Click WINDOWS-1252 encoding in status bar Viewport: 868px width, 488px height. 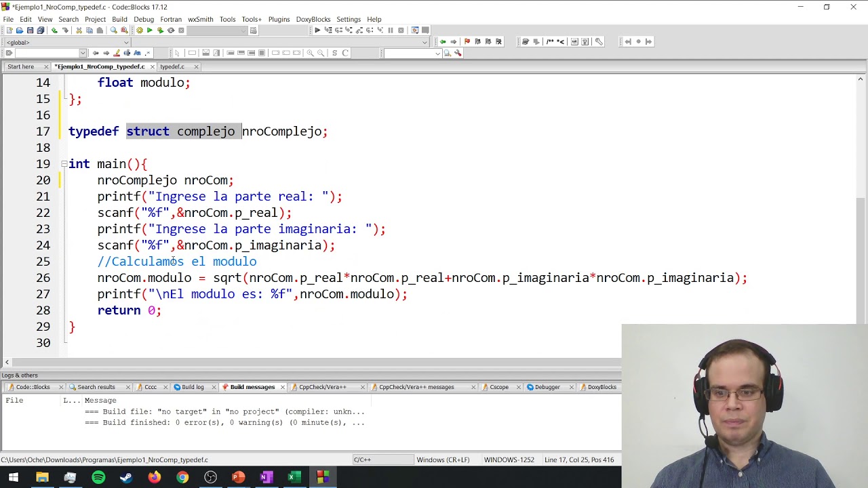[509, 460]
